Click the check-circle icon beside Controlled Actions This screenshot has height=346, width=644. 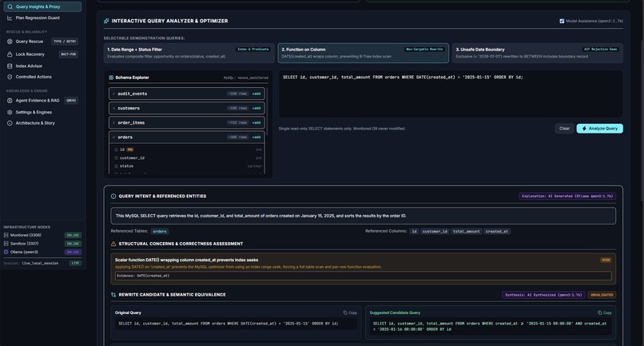pyautogui.click(x=10, y=77)
